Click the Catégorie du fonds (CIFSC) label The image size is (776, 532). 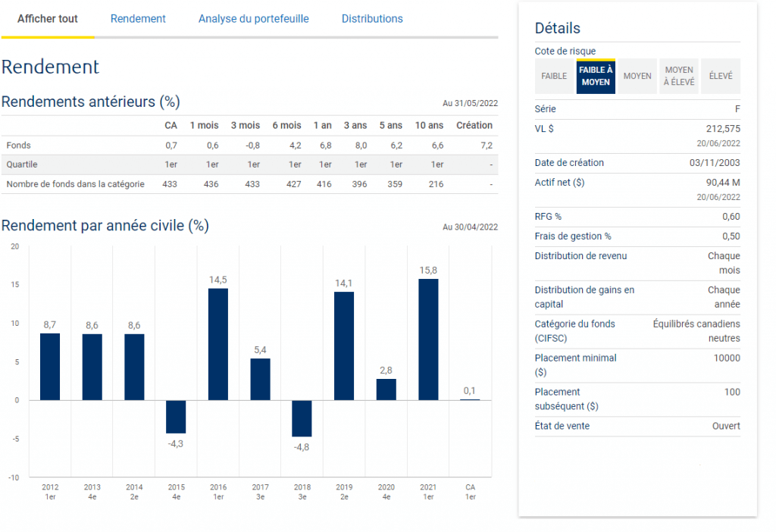pos(574,330)
